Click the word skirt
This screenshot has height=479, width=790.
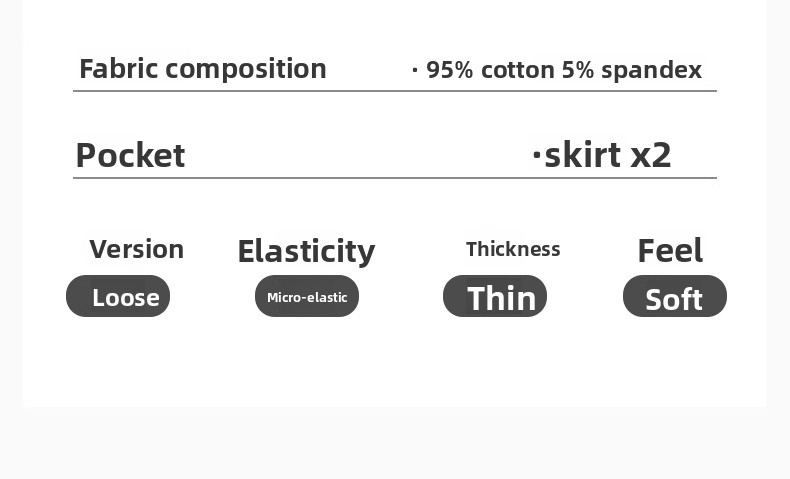(583, 155)
